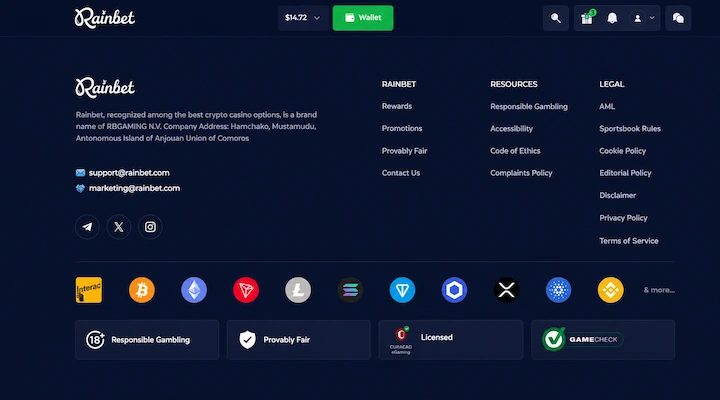Select the Toncoin coin icon
The width and height of the screenshot is (720, 400).
tap(402, 290)
